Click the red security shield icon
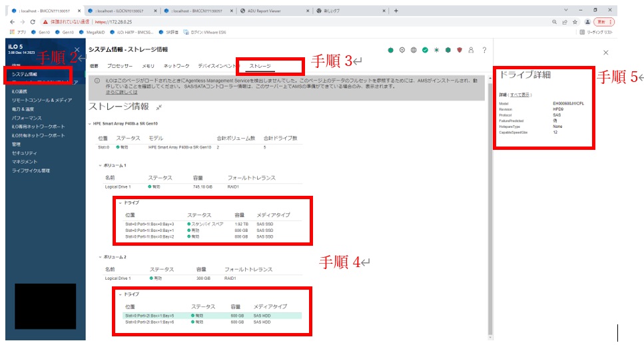Image resolution: width=644 pixels, height=345 pixels. coord(460,50)
